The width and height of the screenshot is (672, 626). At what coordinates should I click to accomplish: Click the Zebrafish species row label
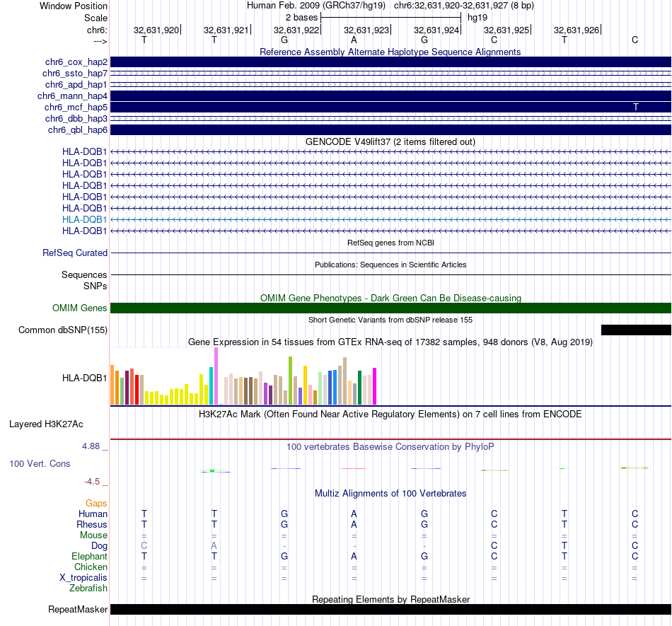click(x=88, y=589)
